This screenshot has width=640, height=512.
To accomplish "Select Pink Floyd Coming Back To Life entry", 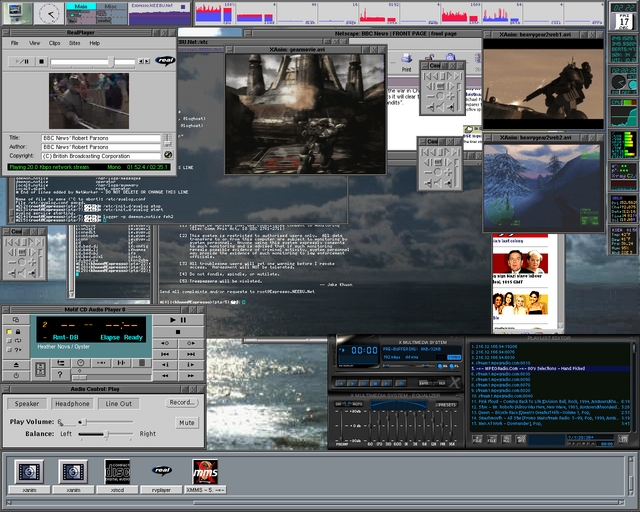I will (550, 402).
